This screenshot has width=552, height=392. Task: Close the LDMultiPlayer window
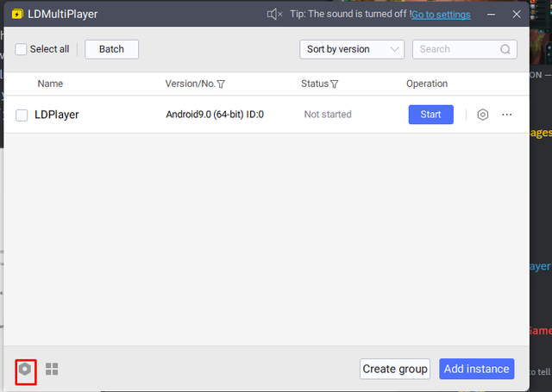coord(517,15)
